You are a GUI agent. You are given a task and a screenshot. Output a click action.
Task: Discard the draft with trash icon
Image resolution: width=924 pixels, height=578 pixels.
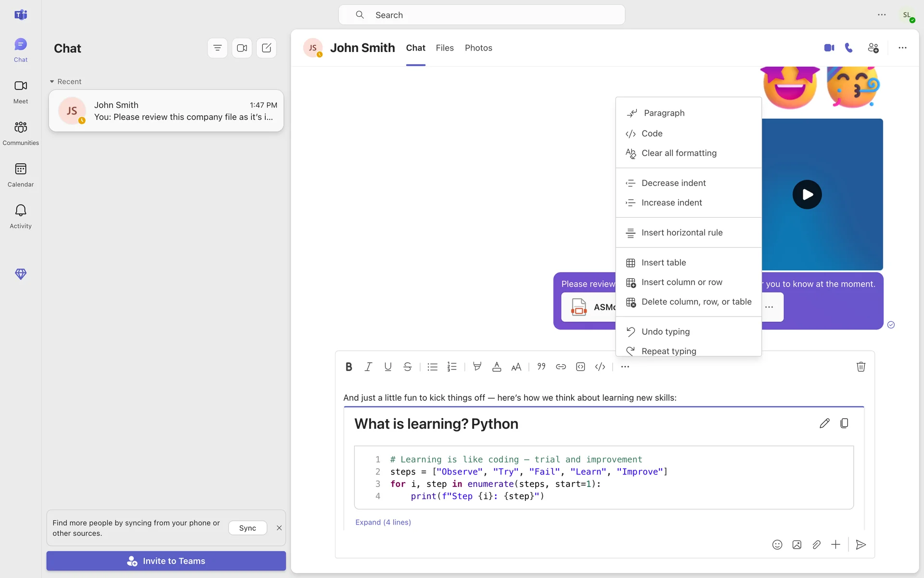coord(861,367)
